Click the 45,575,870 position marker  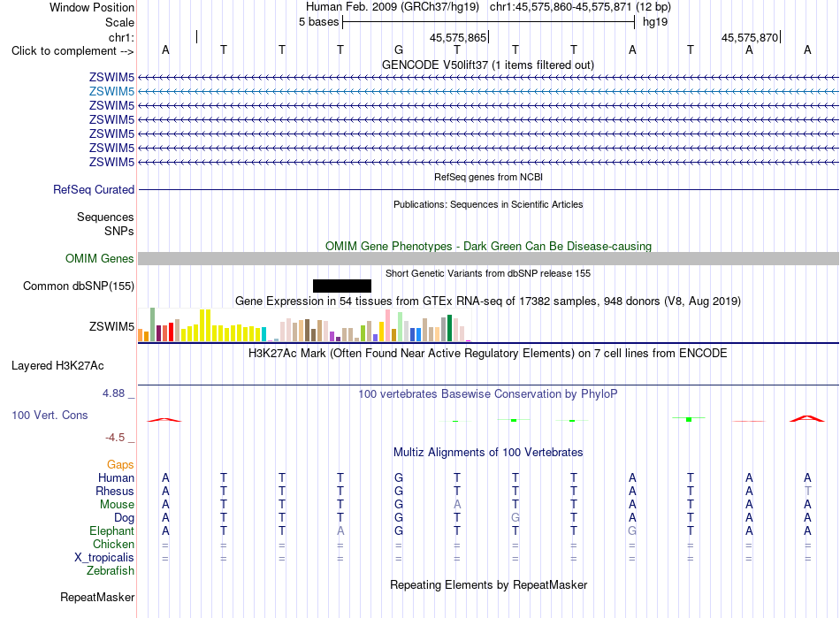tap(750, 37)
